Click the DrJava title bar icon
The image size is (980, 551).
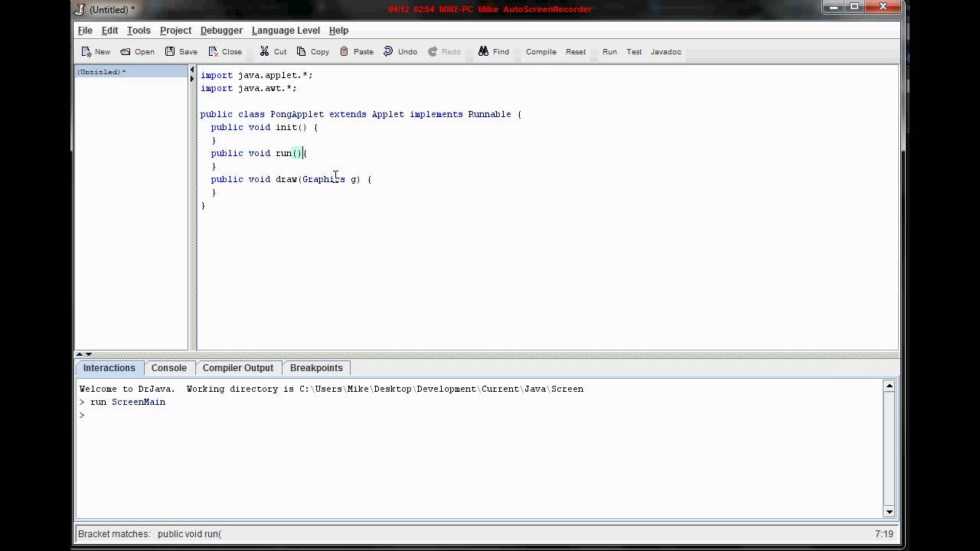[x=80, y=9]
